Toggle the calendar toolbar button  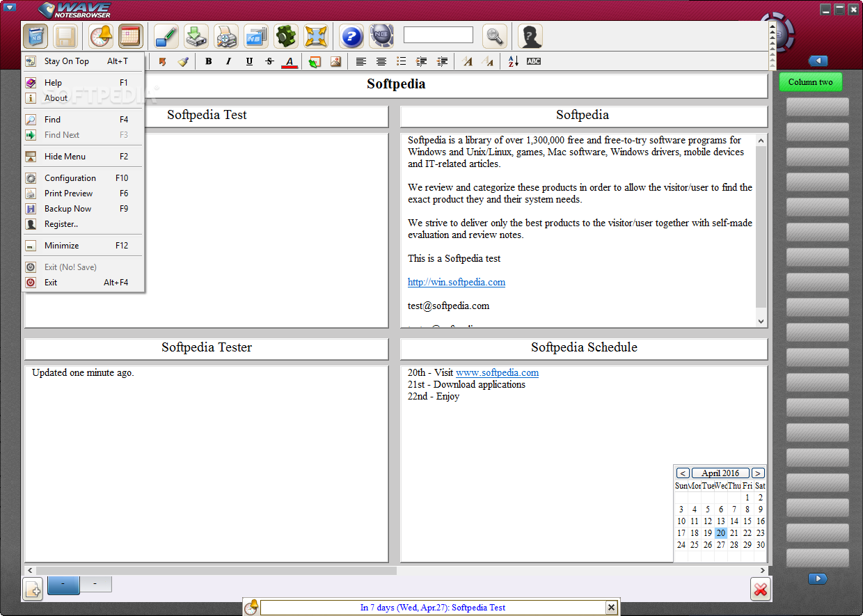(131, 35)
